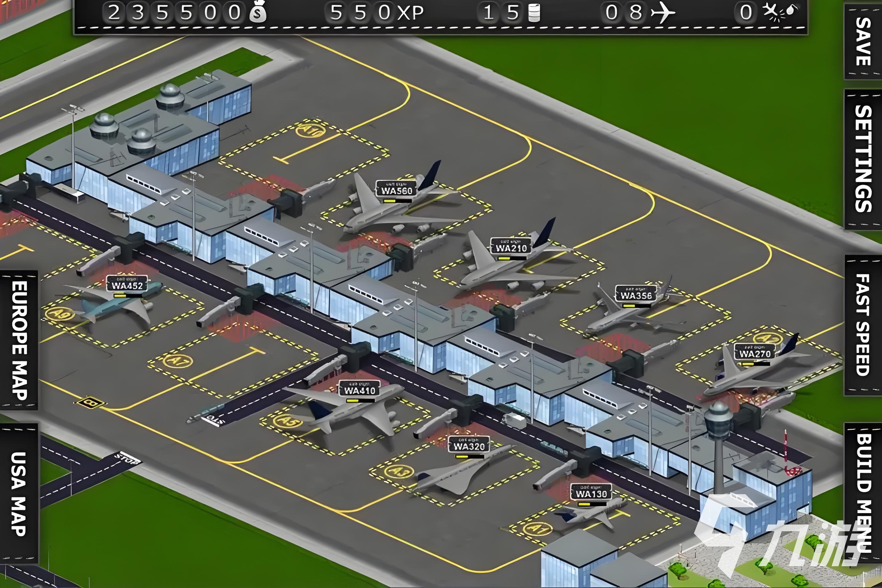
Task: Switch to the USA MAP
Action: click(x=19, y=494)
